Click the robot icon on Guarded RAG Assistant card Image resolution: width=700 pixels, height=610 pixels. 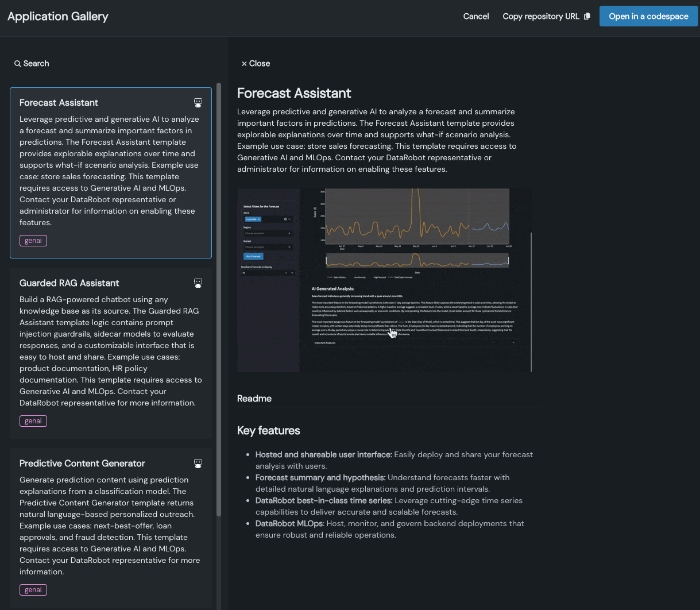point(198,283)
